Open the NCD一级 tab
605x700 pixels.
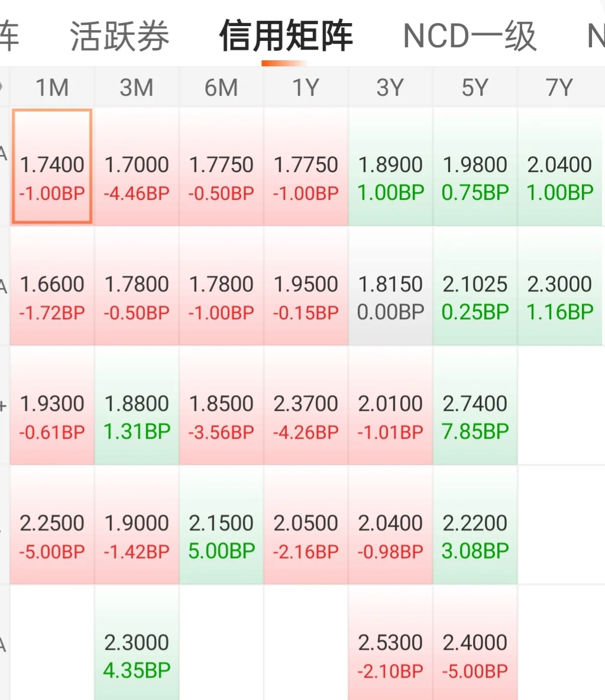tap(469, 36)
